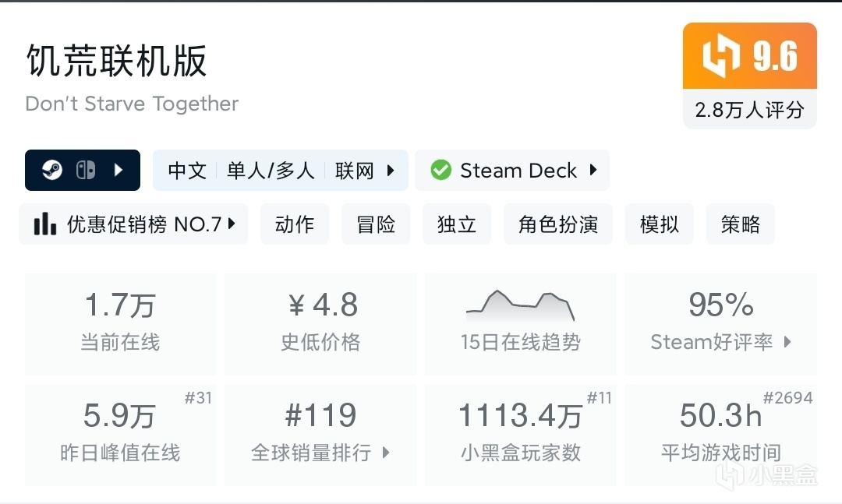
Task: Select the 冒险 genre tag
Action: tap(376, 224)
